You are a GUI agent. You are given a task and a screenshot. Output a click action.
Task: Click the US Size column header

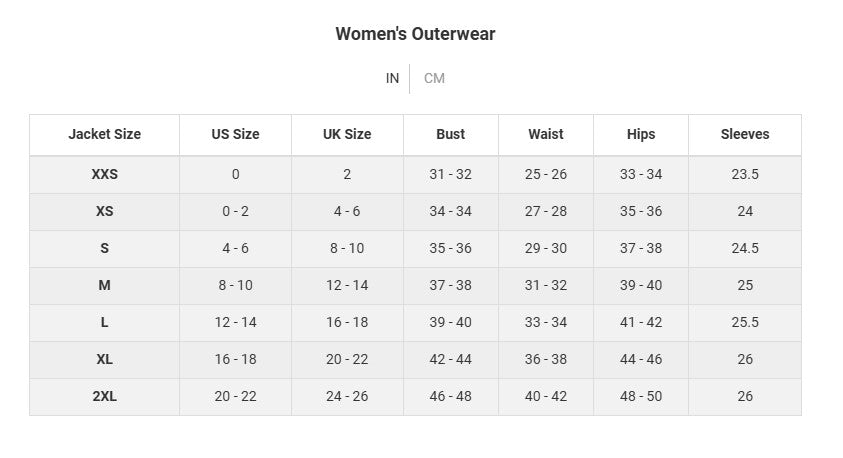click(x=235, y=134)
